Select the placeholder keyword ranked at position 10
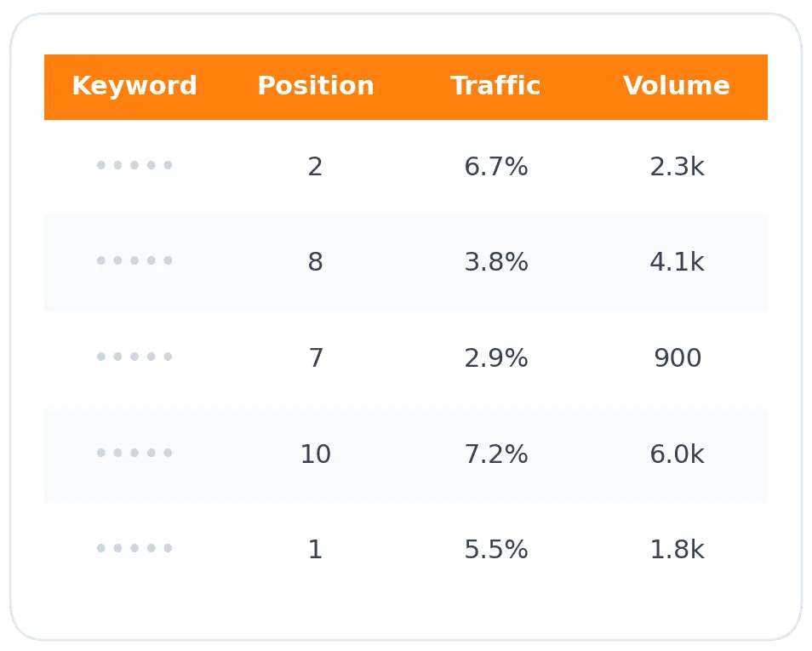 click(134, 453)
